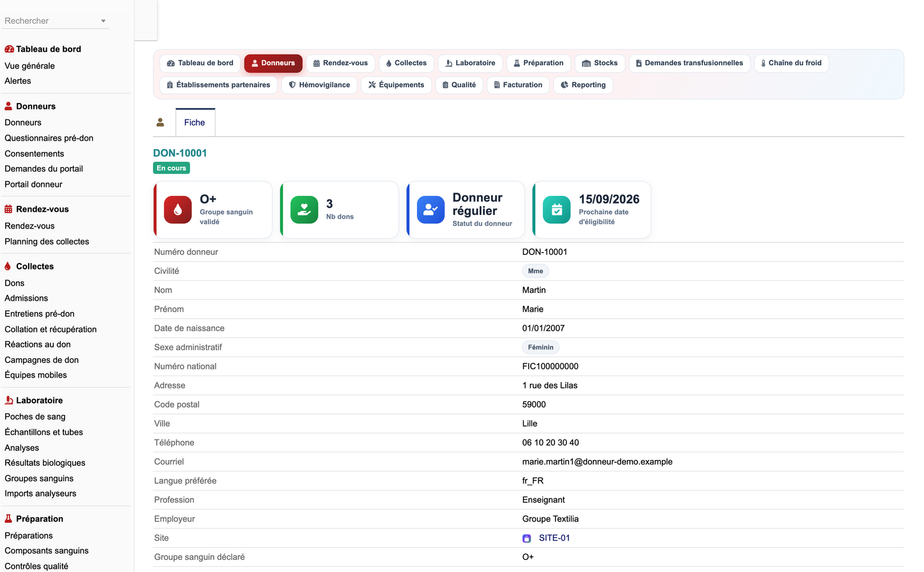Open Portail donneur in sidebar
924x572 pixels.
pyautogui.click(x=33, y=184)
